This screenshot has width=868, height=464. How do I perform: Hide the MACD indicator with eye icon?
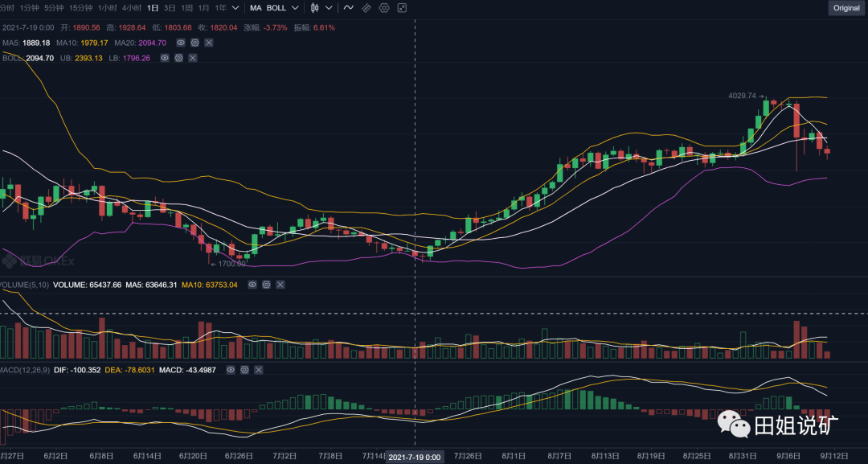(x=231, y=369)
